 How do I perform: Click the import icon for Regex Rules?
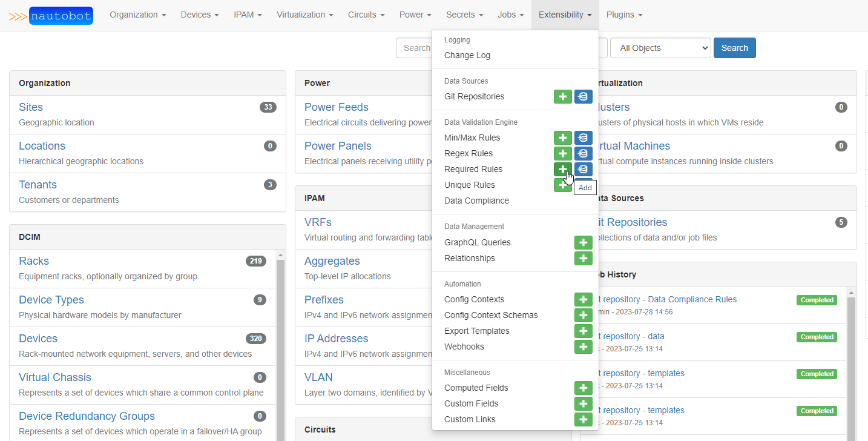point(583,153)
